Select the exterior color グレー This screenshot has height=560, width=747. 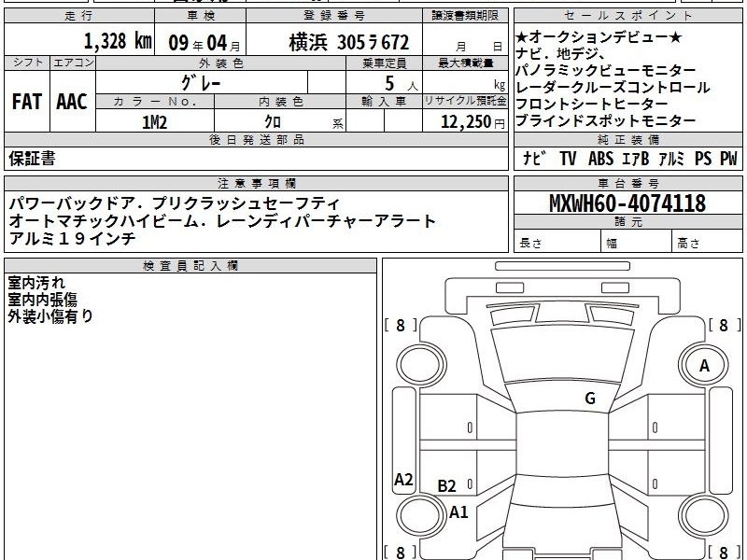[x=201, y=83]
